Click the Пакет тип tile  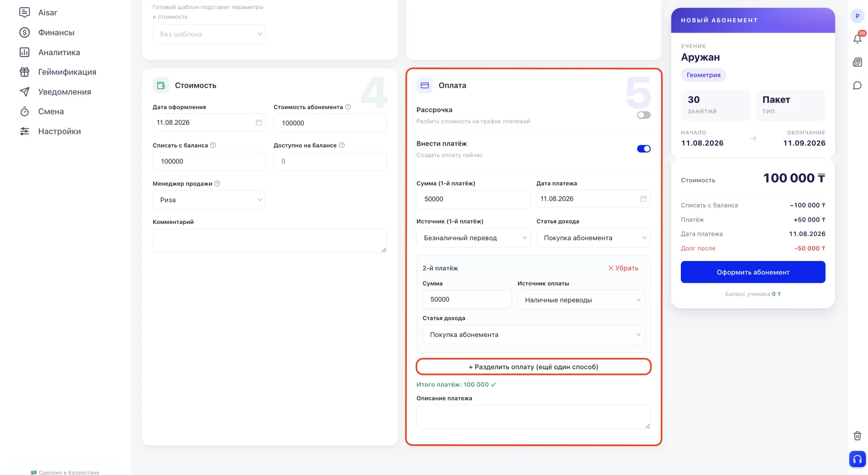tap(790, 105)
